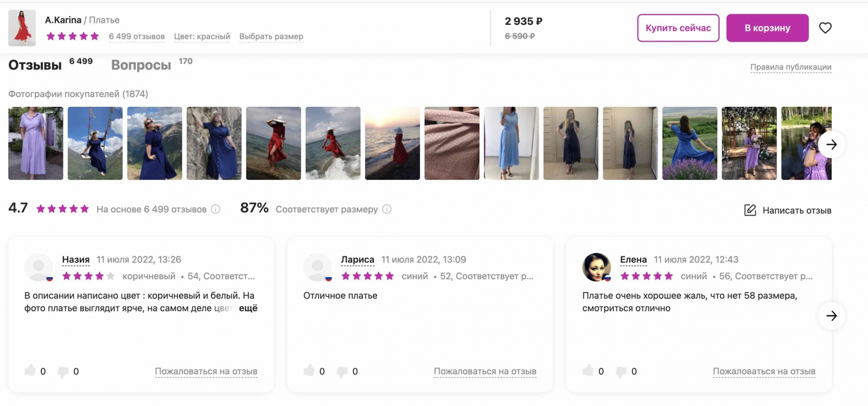868x406 pixels.
Task: Like Лариса's review with thumbs up
Action: 309,370
